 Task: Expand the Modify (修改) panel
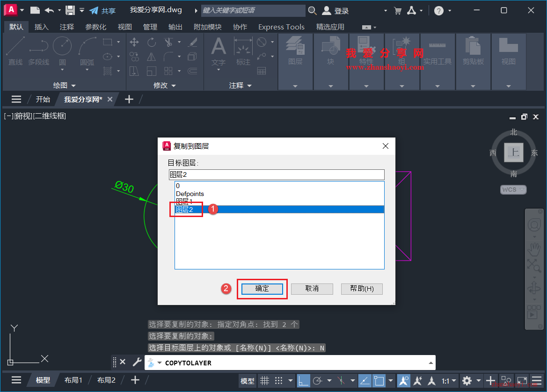pos(164,85)
